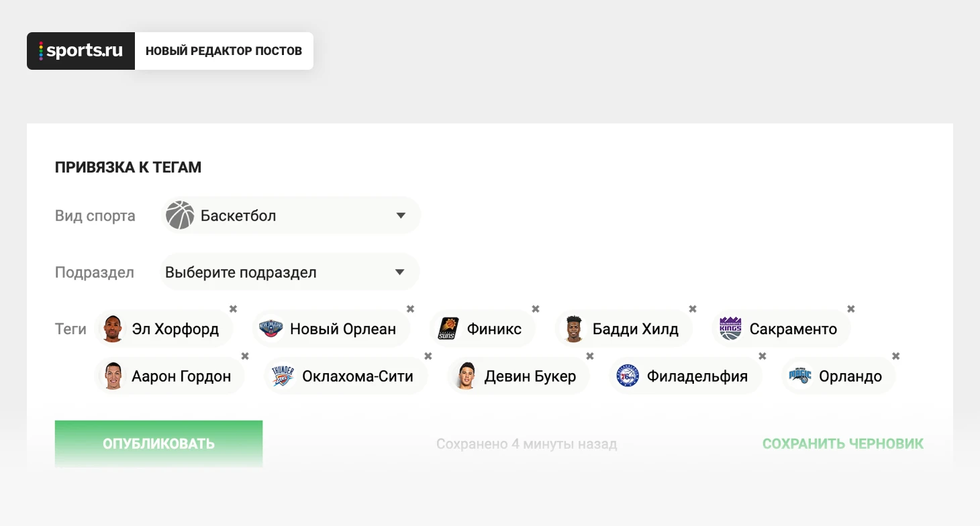Remove the Бадди Хилд tag

(693, 309)
